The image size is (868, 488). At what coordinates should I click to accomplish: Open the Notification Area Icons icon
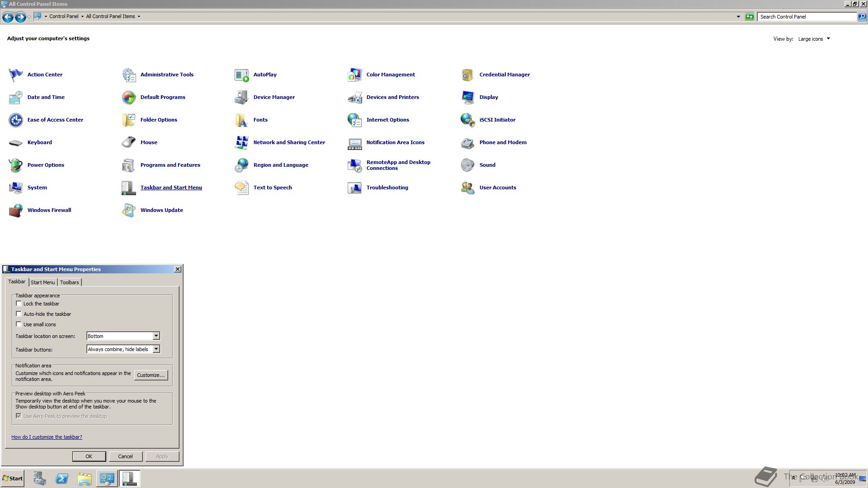[355, 143]
